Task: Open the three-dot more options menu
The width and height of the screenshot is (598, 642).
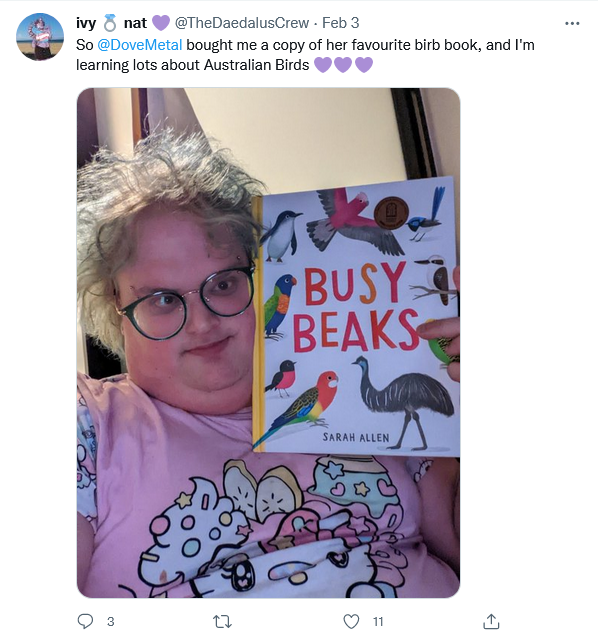Action: pos(572,23)
